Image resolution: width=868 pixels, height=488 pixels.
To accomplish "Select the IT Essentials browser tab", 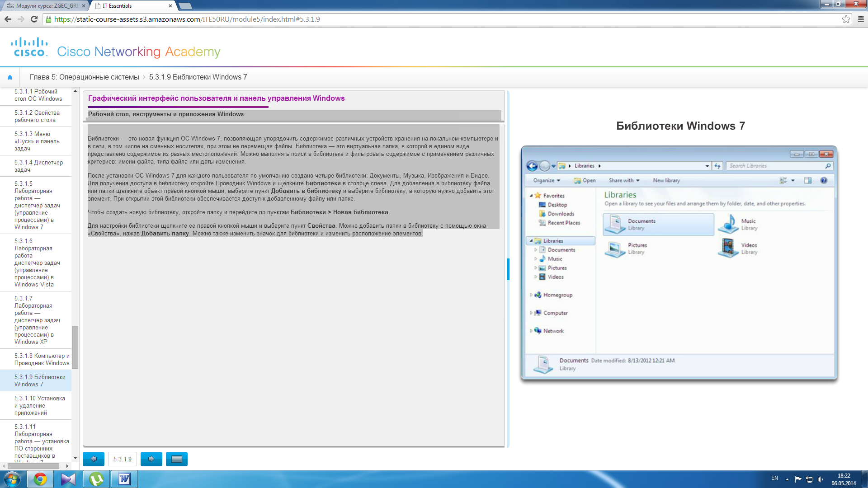I will point(131,6).
